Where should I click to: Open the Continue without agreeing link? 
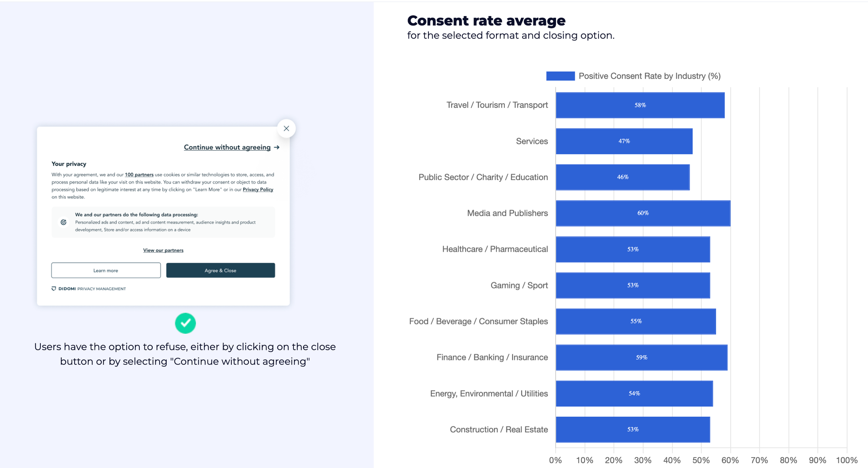227,147
